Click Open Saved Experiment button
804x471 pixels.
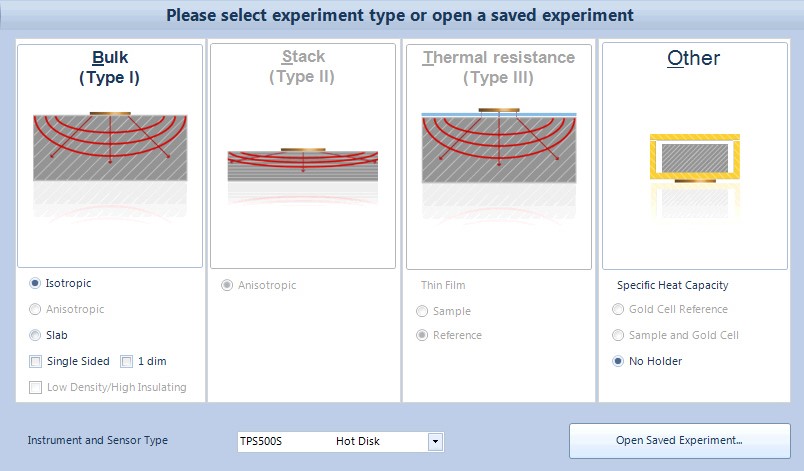[679, 441]
